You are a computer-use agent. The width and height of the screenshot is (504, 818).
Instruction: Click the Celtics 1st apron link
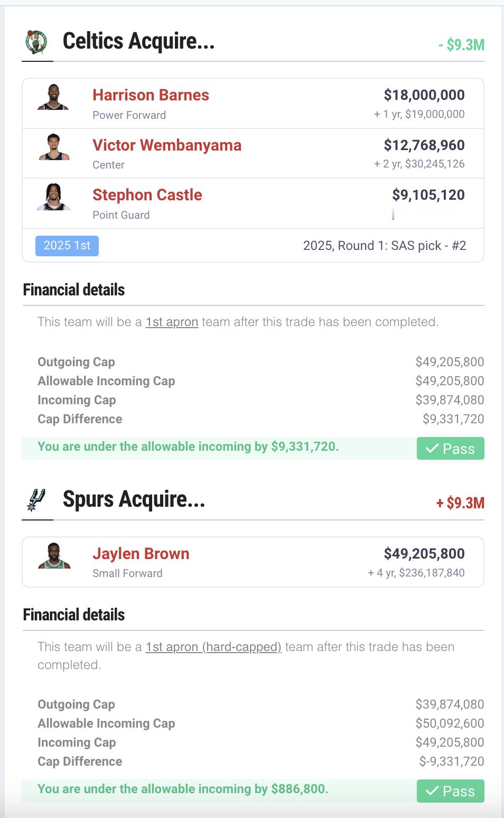172,322
